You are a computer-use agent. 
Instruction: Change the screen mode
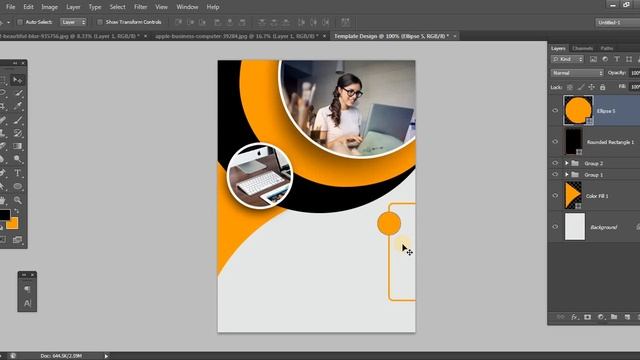click(x=17, y=240)
